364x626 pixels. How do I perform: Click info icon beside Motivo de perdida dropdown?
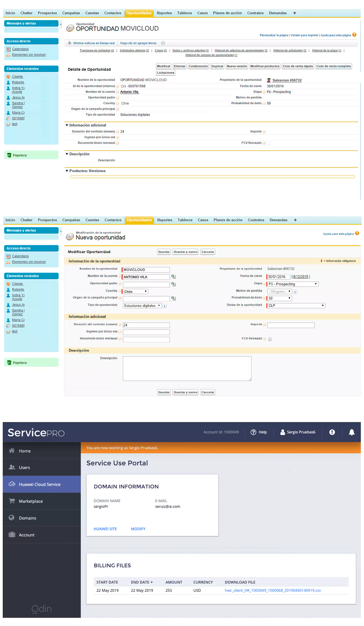295,292
